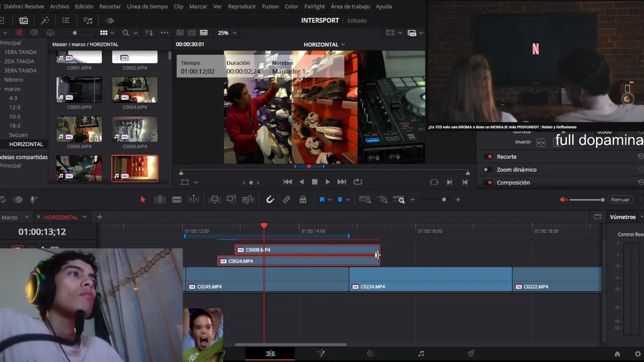Open the Fusion menu

coord(270,7)
